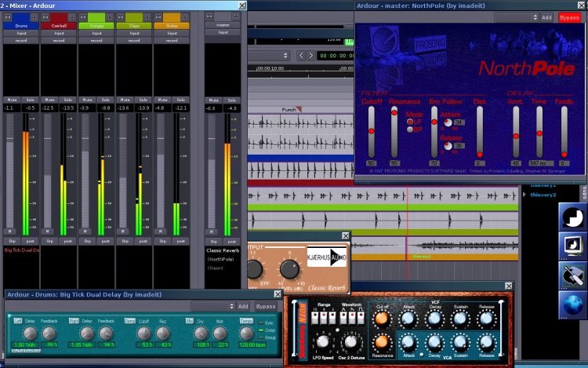Viewport: 588px width, 368px height.
Task: Click the record button on Claps channel
Action: tap(134, 40)
